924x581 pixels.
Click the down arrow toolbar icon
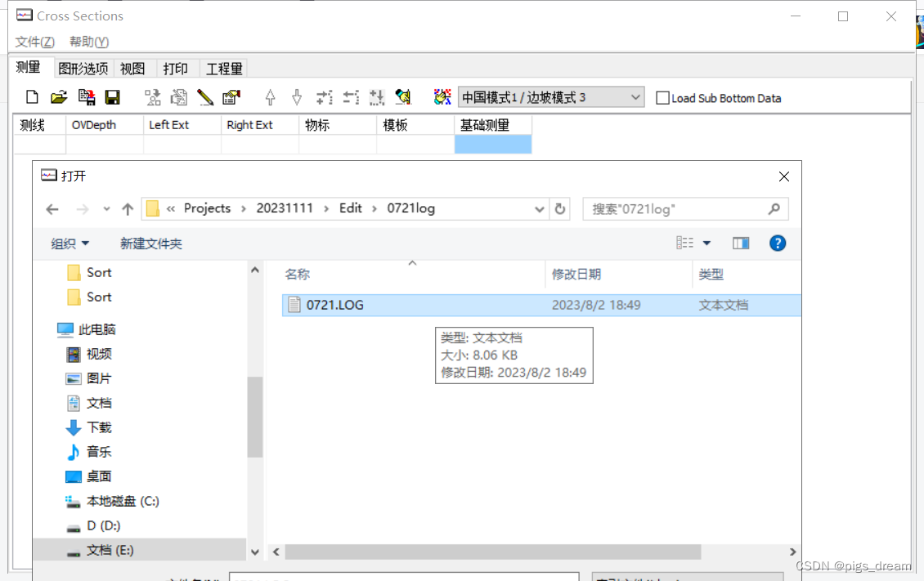297,97
